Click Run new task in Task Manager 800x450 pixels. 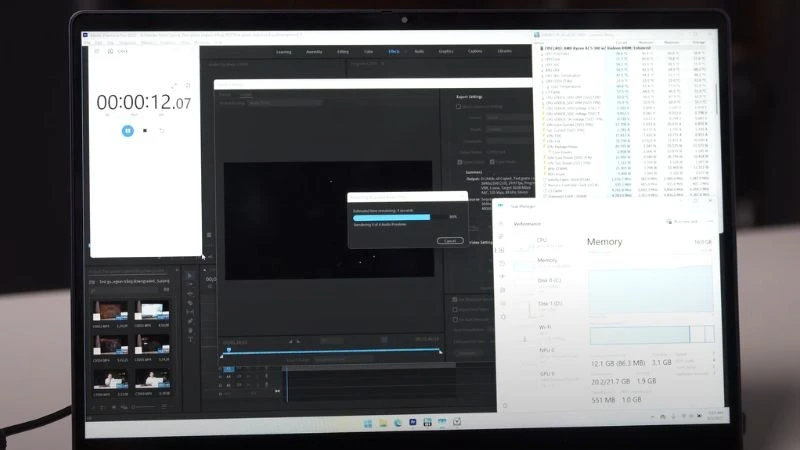coord(682,221)
